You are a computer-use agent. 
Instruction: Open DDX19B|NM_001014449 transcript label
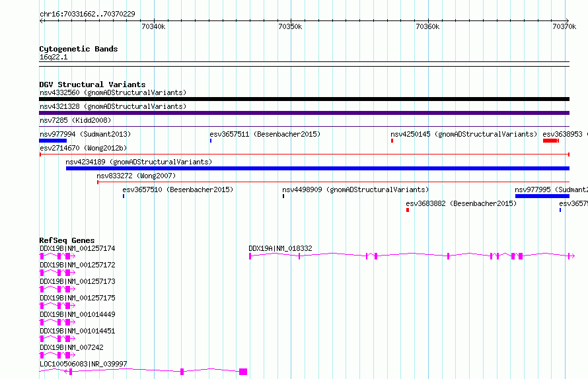[x=77, y=314]
